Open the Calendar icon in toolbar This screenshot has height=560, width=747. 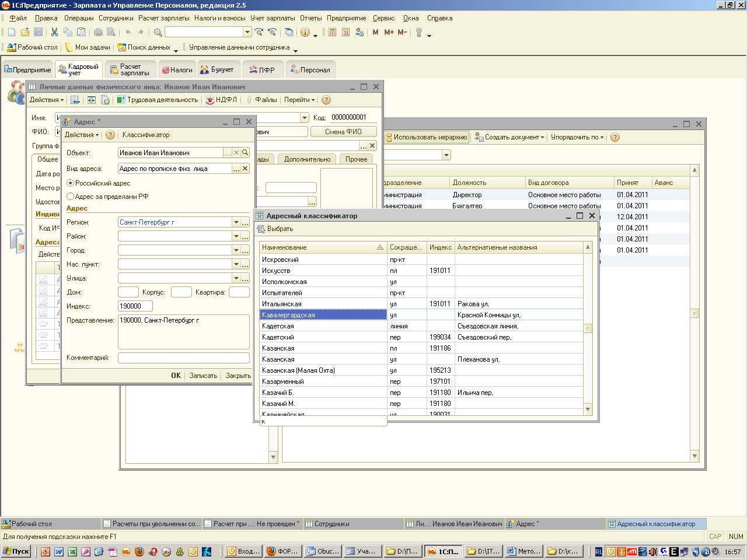[x=345, y=32]
